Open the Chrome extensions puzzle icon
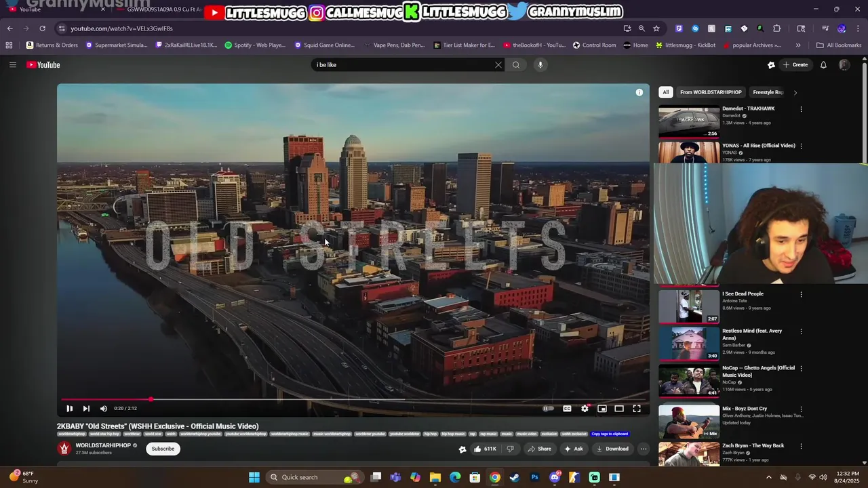The height and width of the screenshot is (488, 868). pos(777,28)
